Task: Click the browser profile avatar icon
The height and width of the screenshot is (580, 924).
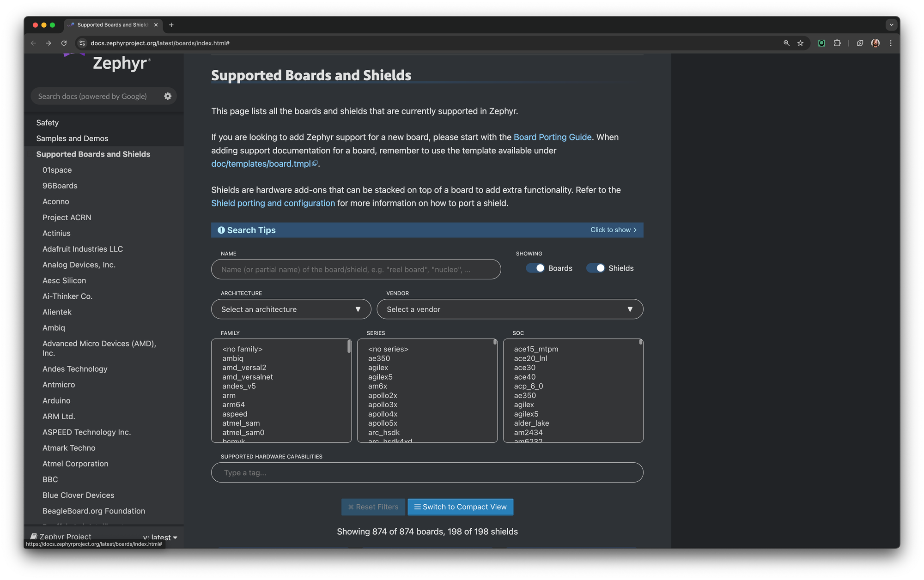Action: [x=875, y=43]
